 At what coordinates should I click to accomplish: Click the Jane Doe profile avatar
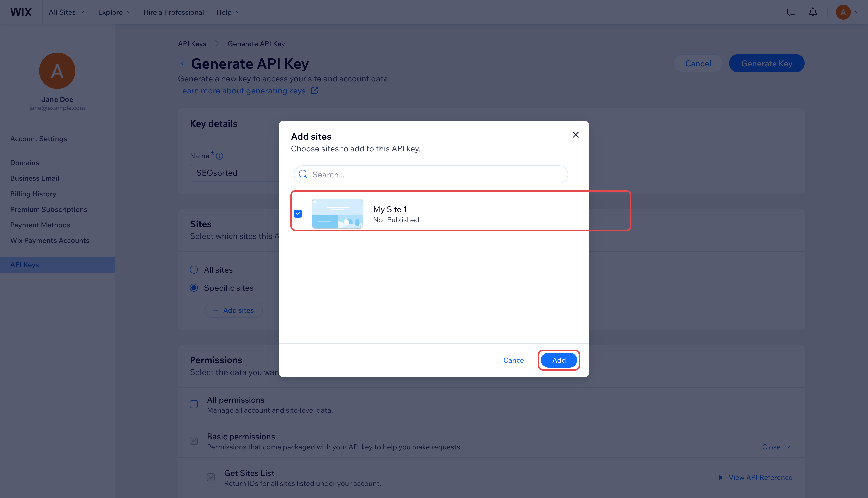[x=57, y=71]
